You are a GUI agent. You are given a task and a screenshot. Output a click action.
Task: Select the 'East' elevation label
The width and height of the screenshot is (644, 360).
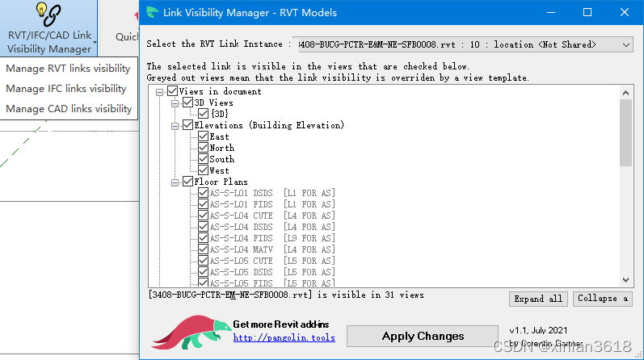219,136
